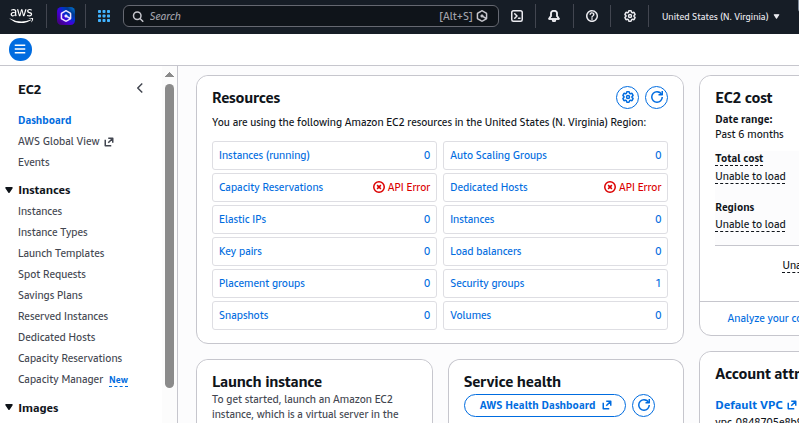The width and height of the screenshot is (799, 423).
Task: Open the AWS Health Dashboard button
Action: tap(545, 405)
